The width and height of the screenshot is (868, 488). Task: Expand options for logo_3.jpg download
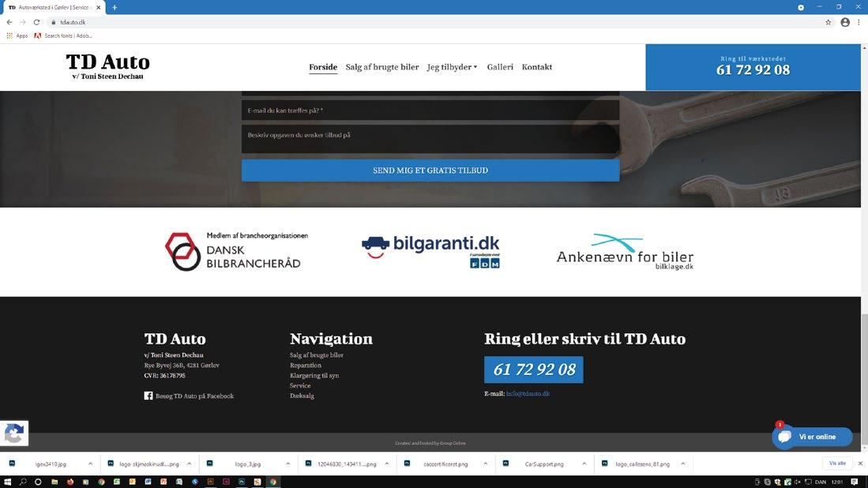[287, 464]
